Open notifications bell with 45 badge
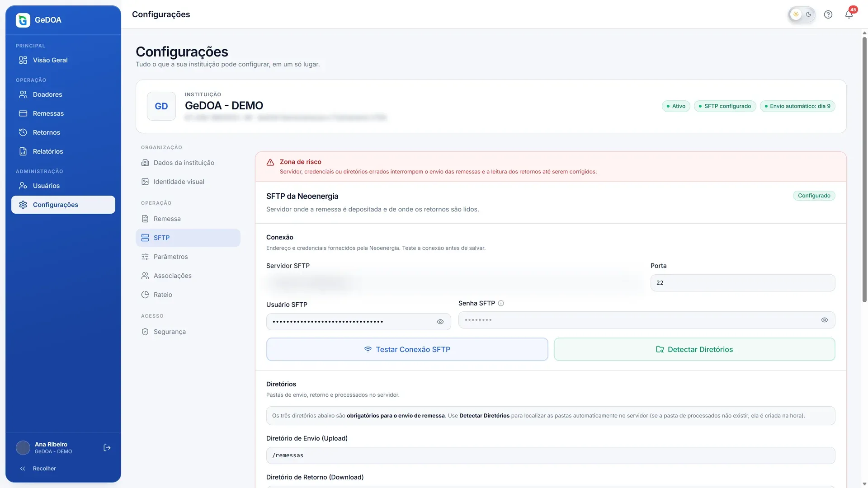 point(849,14)
